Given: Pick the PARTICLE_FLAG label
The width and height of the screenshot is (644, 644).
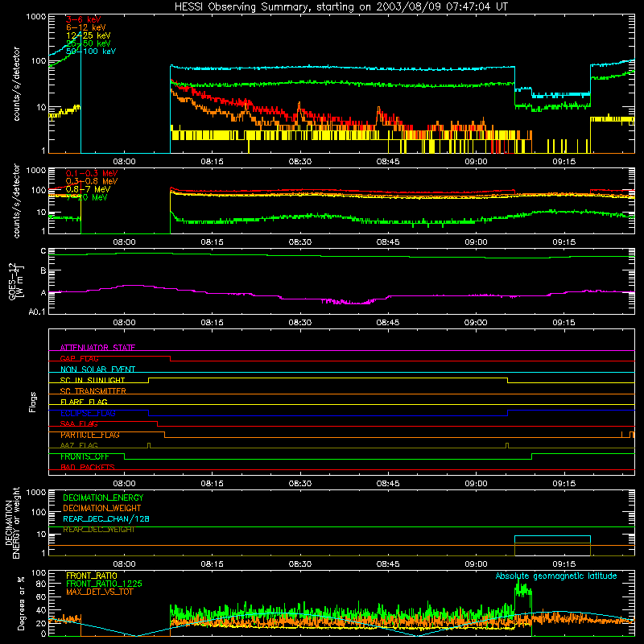Looking at the screenshot, I should coord(90,435).
